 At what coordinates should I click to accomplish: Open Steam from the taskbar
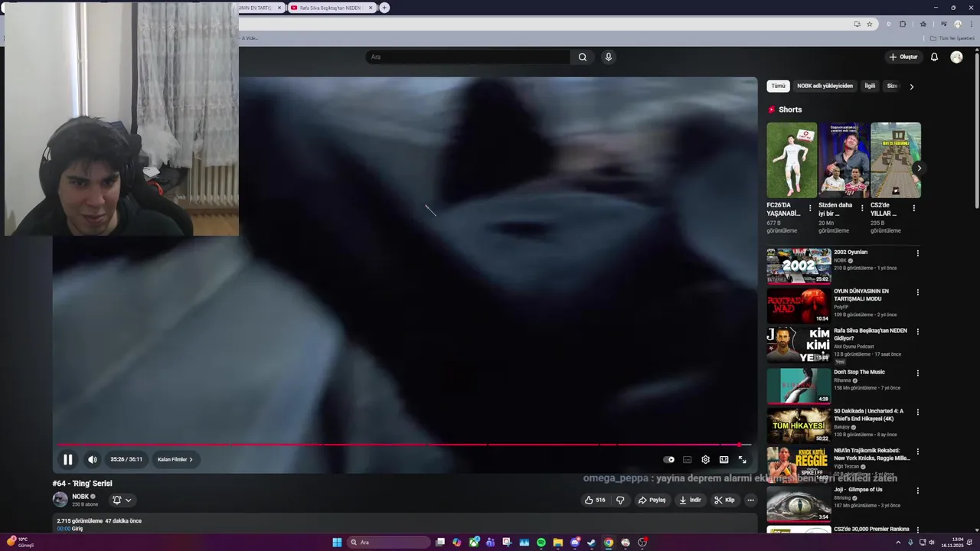(592, 543)
